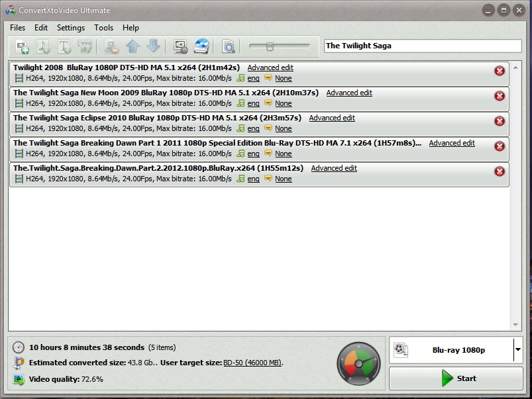Open target size link BD-50 (46000 MB)

click(x=252, y=363)
